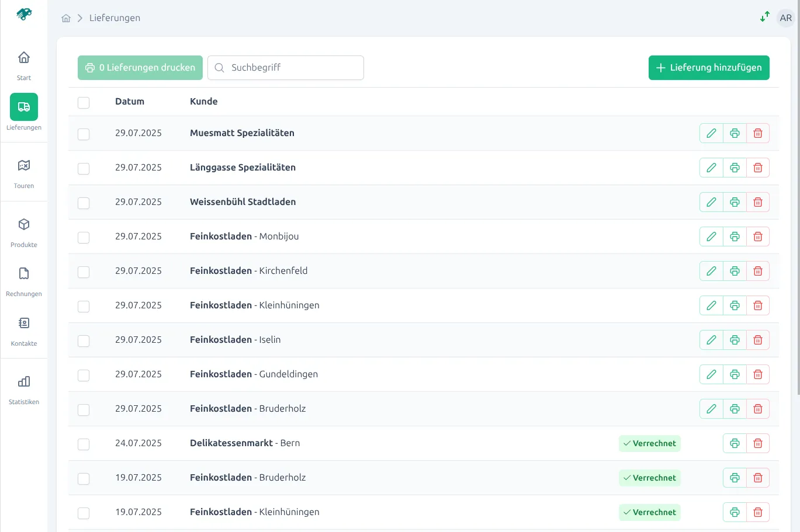This screenshot has width=800, height=532.
Task: Select Lieferungen in the sidebar
Action: (x=23, y=111)
